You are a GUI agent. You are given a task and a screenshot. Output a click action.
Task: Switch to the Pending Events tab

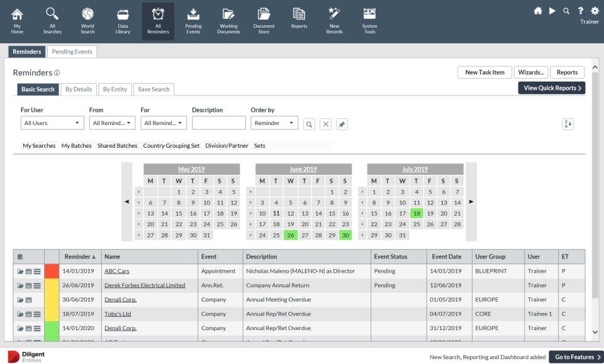[x=72, y=52]
